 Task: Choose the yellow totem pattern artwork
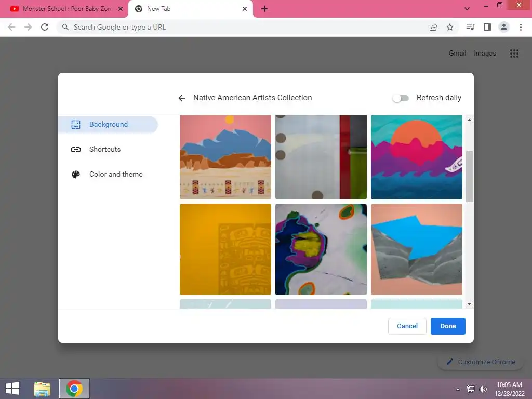225,249
